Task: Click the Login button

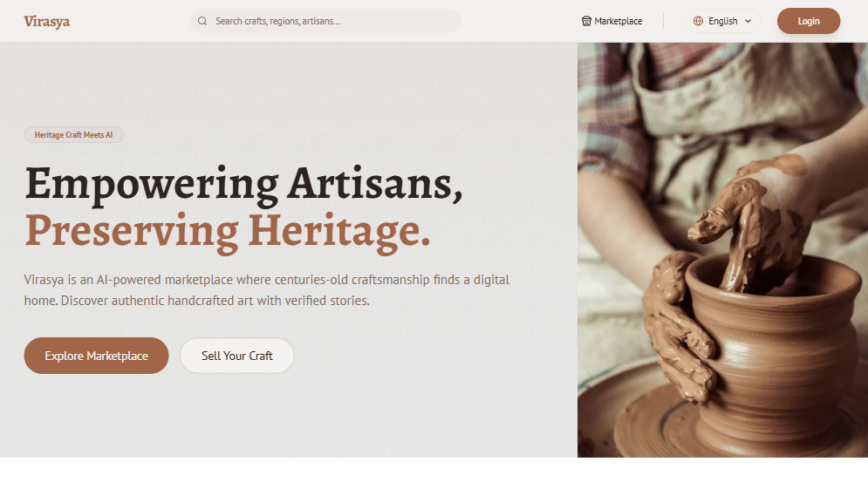Action: 808,21
